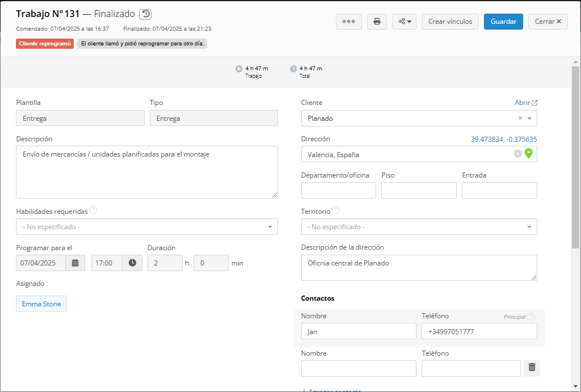
Task: Click the duration hours field
Action: tap(165, 263)
